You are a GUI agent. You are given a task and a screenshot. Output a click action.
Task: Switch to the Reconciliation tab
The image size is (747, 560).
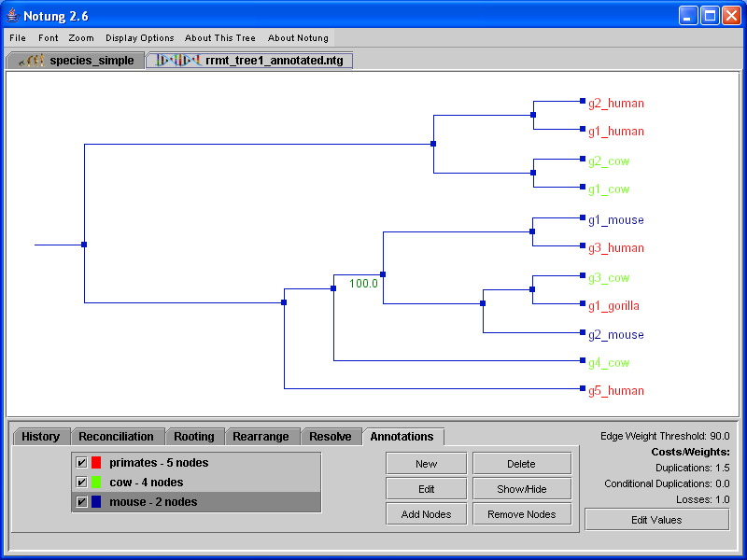coord(116,437)
